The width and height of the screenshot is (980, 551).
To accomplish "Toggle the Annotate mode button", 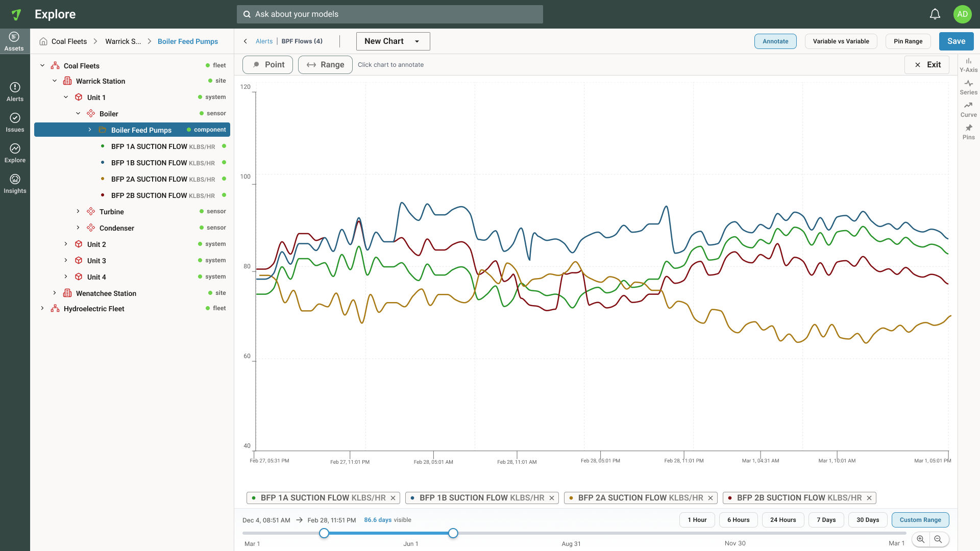I will (775, 41).
